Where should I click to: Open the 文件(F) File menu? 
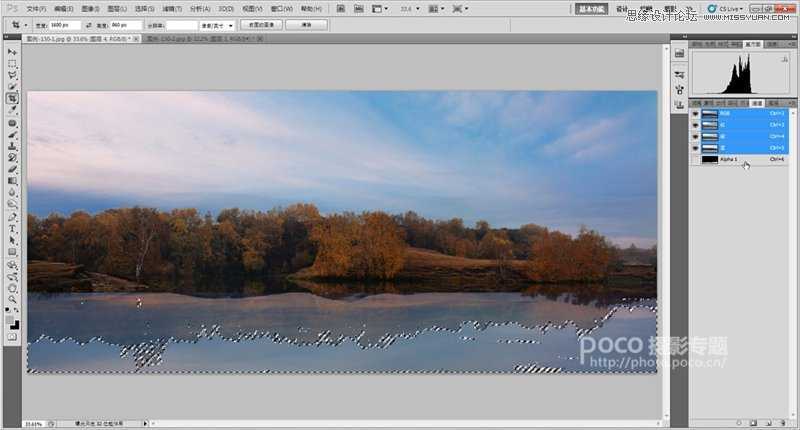tap(36, 9)
